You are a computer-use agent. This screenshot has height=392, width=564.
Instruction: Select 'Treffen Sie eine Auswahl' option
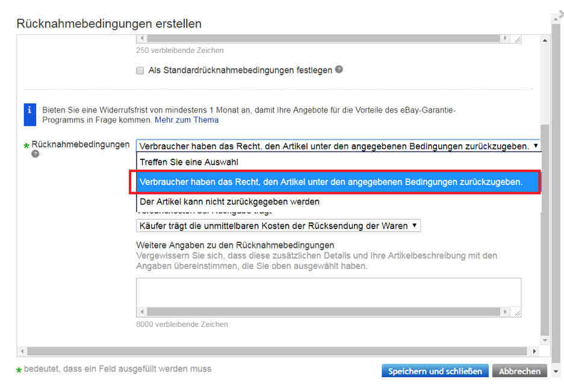(338, 162)
